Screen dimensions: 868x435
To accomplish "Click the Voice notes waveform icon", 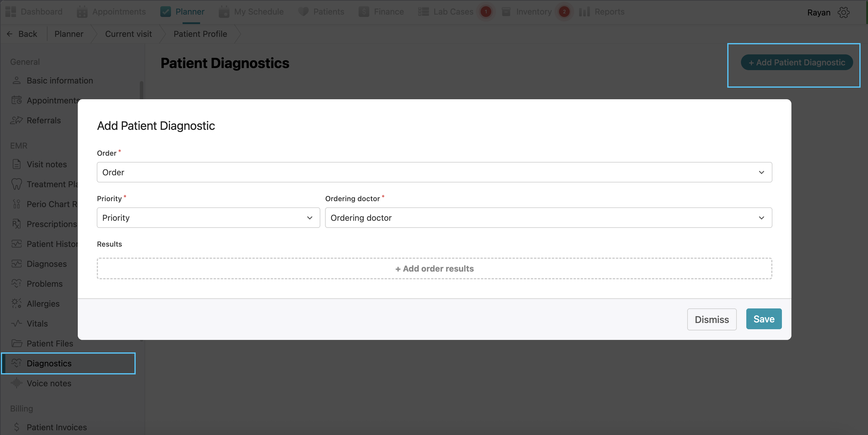I will pos(16,383).
